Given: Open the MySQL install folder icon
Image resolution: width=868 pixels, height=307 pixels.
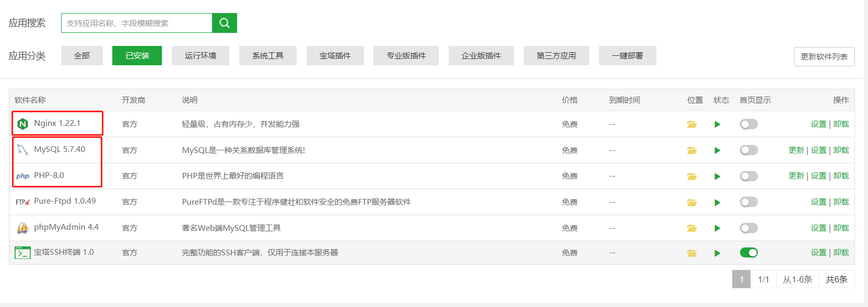Looking at the screenshot, I should pos(692,150).
